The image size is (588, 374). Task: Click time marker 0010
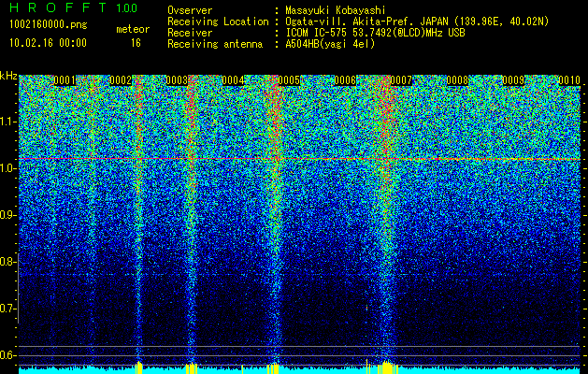[x=569, y=80]
